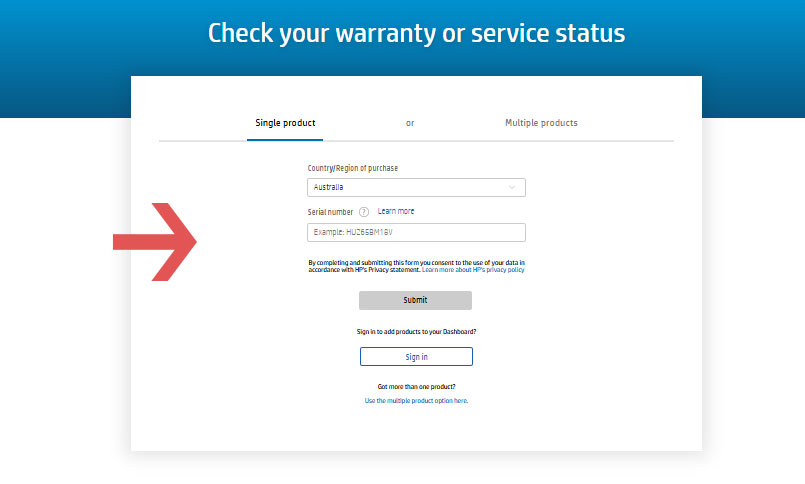Follow the 'Use the multiple product option here' link

coord(416,401)
